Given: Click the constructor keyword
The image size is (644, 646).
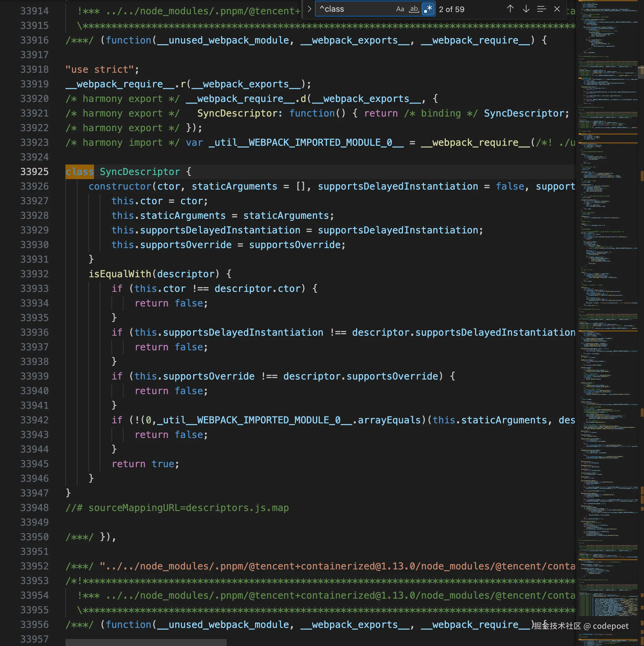Looking at the screenshot, I should coord(120,186).
